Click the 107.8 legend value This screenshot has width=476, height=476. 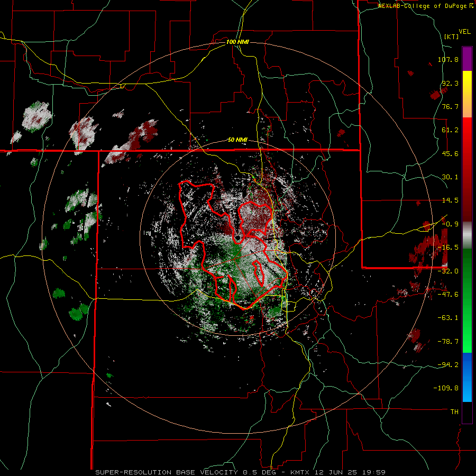click(448, 59)
